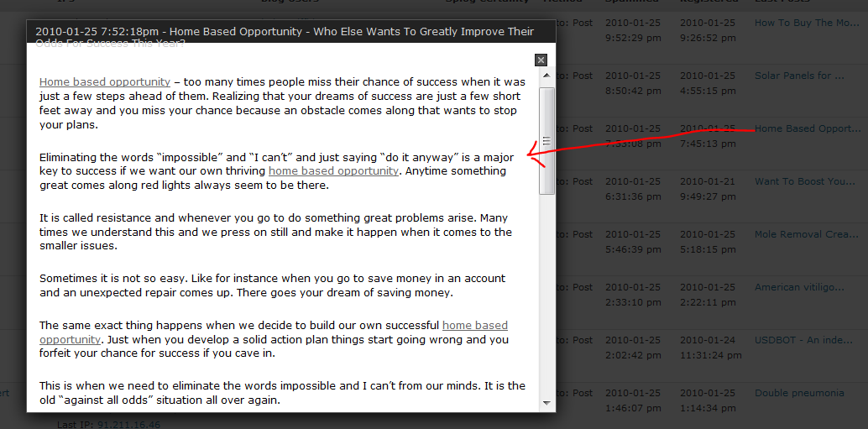
Task: Select spammed time '2:02:42 pm'
Action: [x=633, y=355]
